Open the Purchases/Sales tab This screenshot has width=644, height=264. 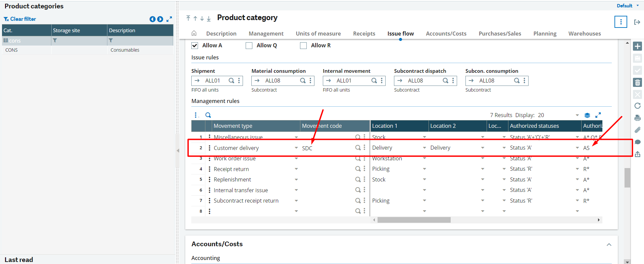500,34
